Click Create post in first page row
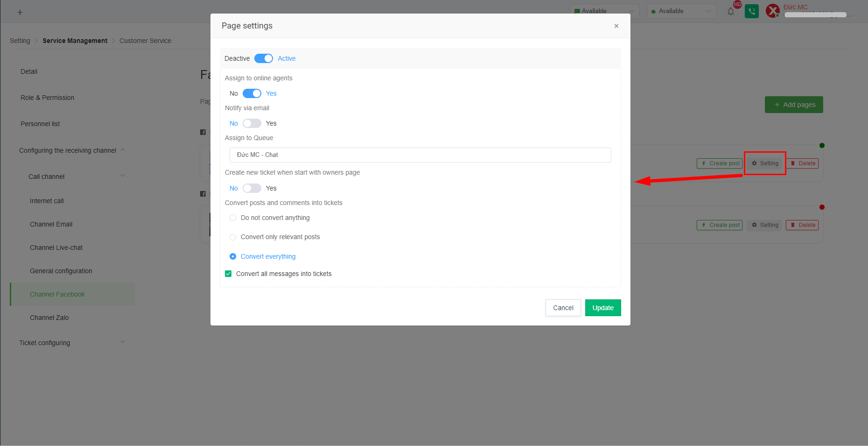The image size is (868, 446). 720,163
